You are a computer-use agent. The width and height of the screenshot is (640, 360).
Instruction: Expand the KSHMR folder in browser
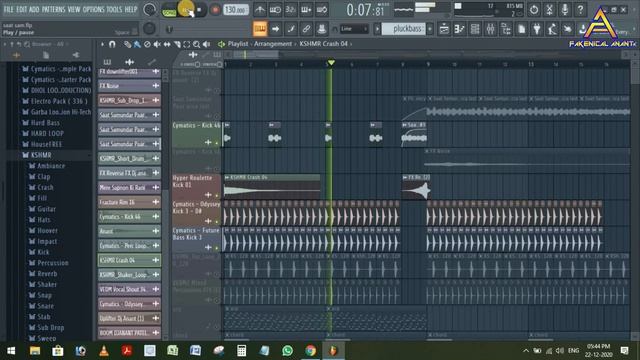41,155
